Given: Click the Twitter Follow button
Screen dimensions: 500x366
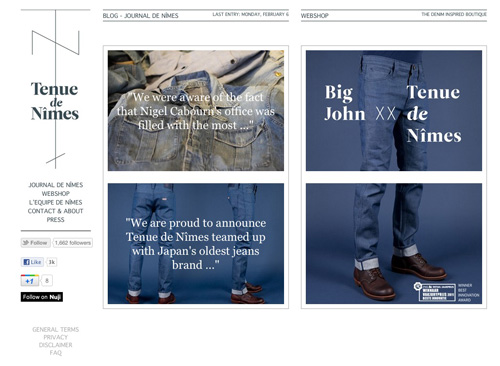Looking at the screenshot, I should [36, 243].
